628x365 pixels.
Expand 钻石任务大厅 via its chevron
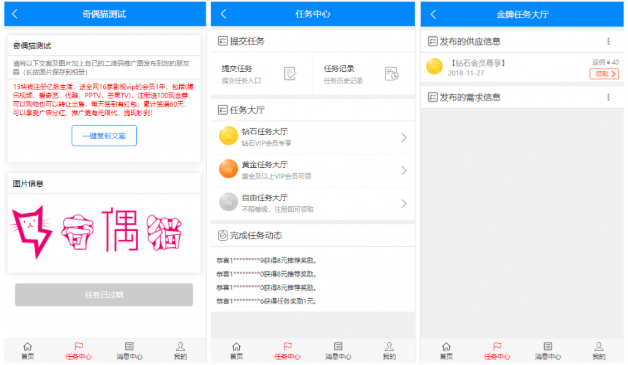pyautogui.click(x=404, y=137)
